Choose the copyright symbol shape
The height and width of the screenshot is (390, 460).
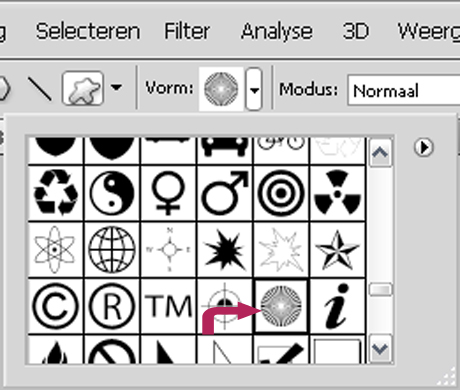click(56, 306)
